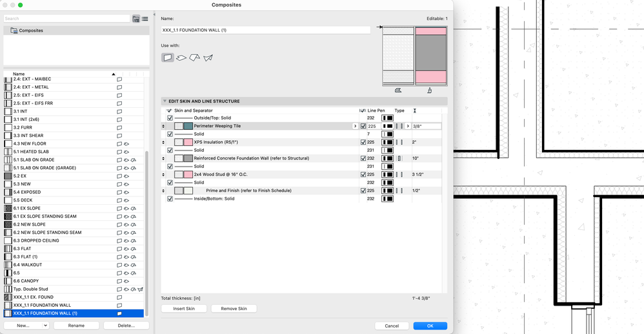This screenshot has height=334, width=644.
Task: Select the Roof use-with icon
Action: tap(195, 58)
